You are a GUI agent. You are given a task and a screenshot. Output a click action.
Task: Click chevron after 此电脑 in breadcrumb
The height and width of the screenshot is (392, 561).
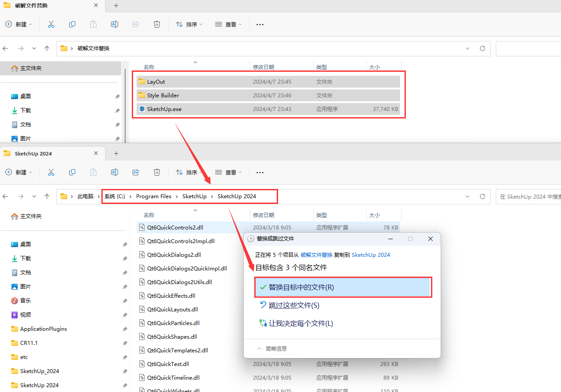click(x=99, y=196)
